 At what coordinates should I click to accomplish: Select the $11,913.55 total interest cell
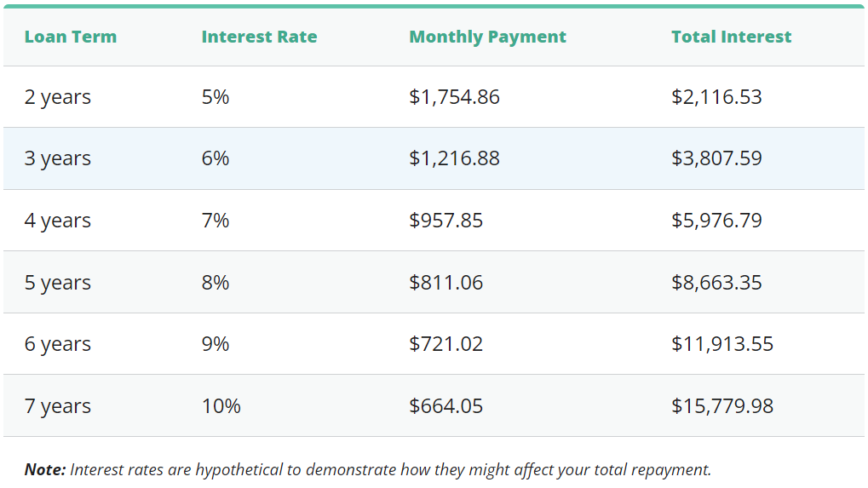(722, 344)
